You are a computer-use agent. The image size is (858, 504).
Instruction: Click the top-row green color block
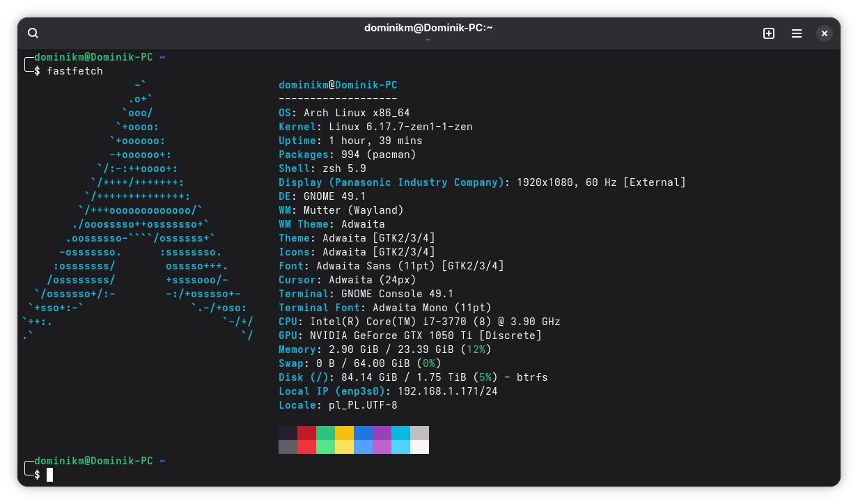[325, 433]
